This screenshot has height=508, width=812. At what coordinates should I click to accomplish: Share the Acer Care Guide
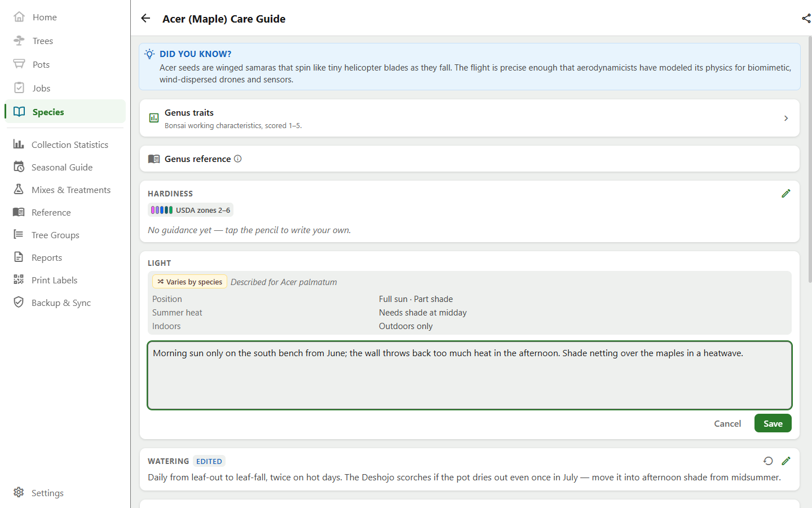pyautogui.click(x=806, y=19)
